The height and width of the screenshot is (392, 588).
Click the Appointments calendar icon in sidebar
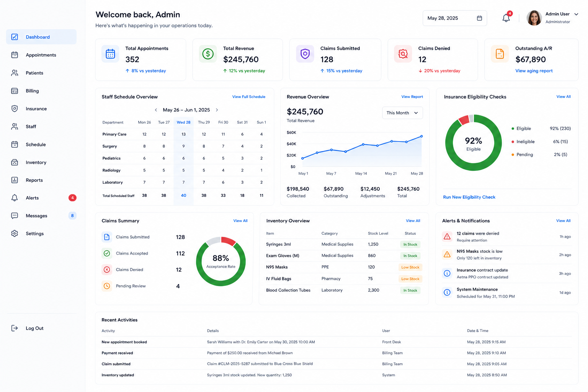pyautogui.click(x=15, y=55)
